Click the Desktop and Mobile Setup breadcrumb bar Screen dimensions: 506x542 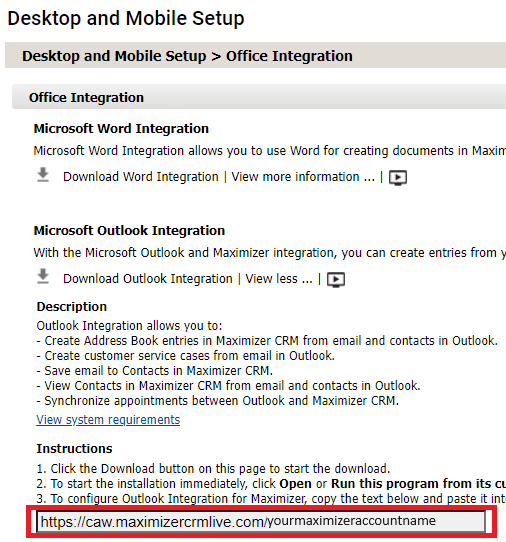pyautogui.click(x=255, y=55)
